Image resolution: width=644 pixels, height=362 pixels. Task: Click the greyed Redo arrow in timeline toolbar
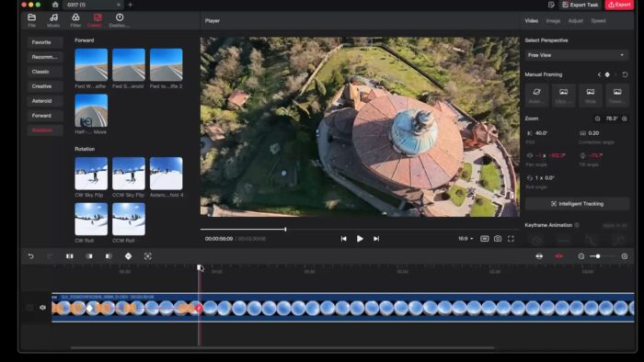point(50,256)
